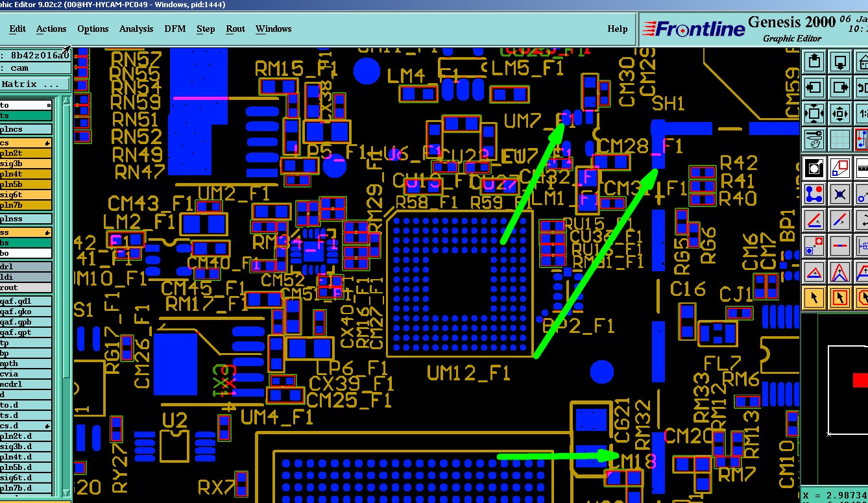868x503 pixels.
Task: Toggle display of the plncs layer
Action: click(26, 129)
